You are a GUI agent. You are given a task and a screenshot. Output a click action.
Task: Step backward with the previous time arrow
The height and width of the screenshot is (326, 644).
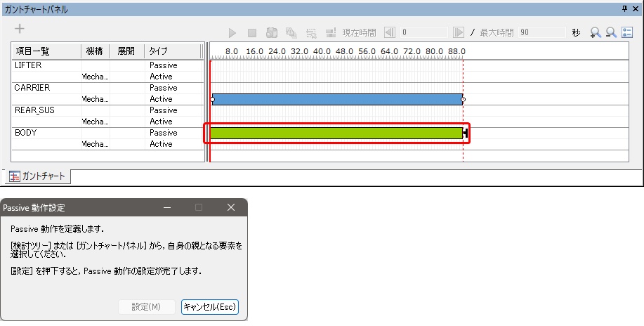coord(390,32)
